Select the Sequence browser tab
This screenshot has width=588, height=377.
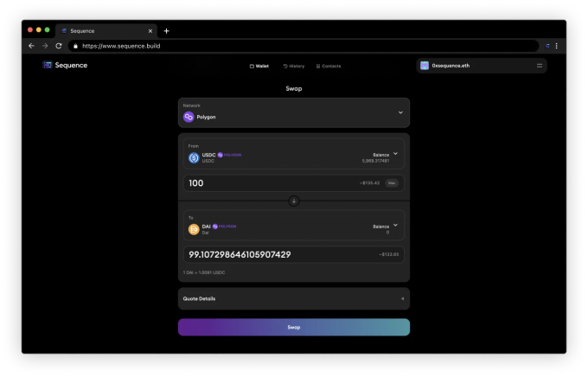click(x=106, y=31)
